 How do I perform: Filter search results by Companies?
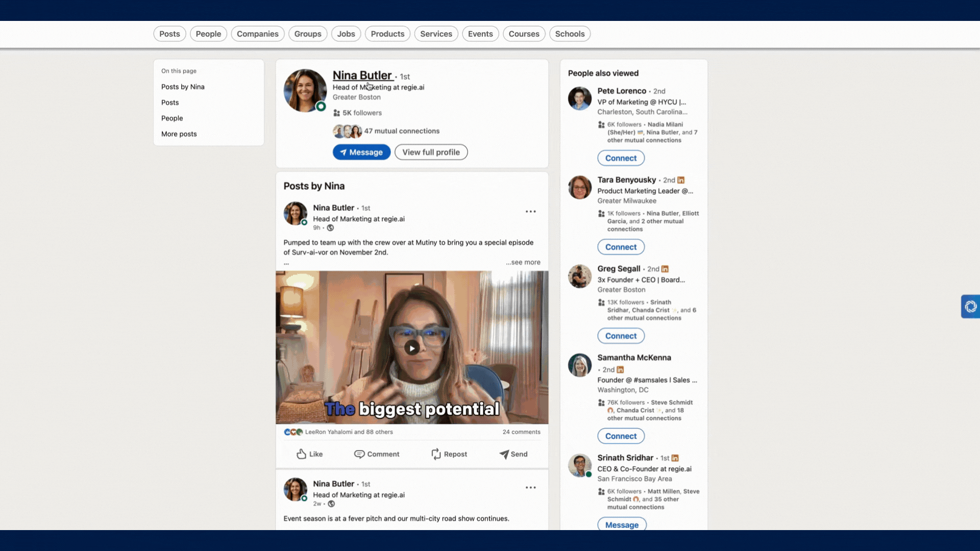point(258,34)
